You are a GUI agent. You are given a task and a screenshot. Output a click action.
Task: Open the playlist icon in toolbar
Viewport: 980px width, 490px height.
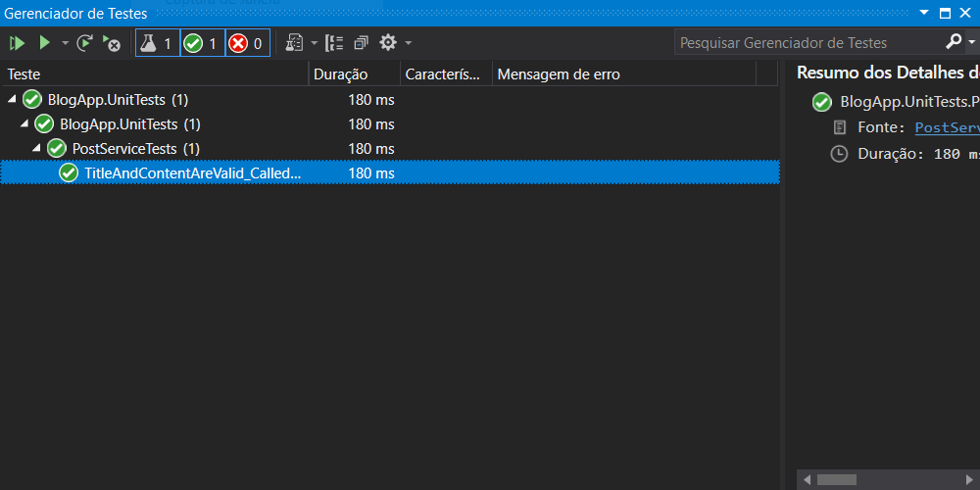pos(295,43)
